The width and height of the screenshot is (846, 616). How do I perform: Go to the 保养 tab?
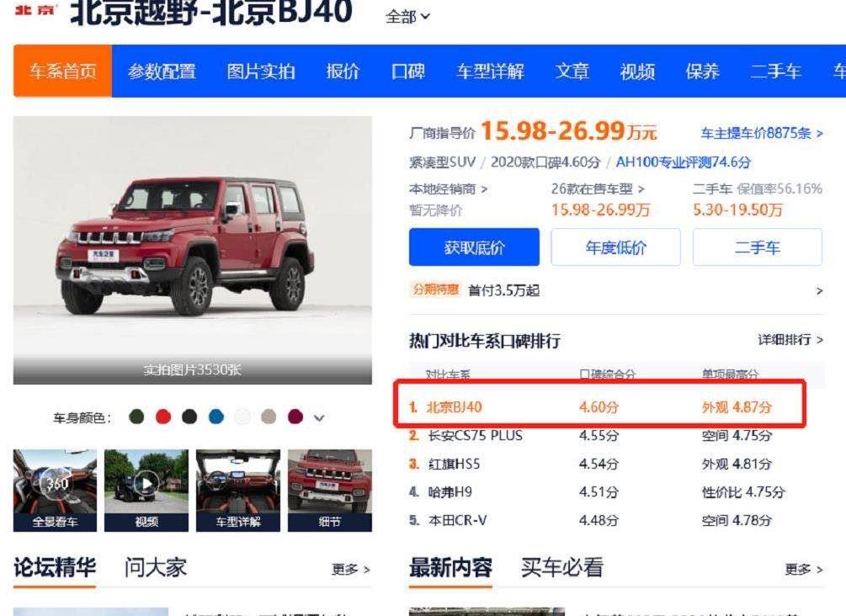point(703,72)
